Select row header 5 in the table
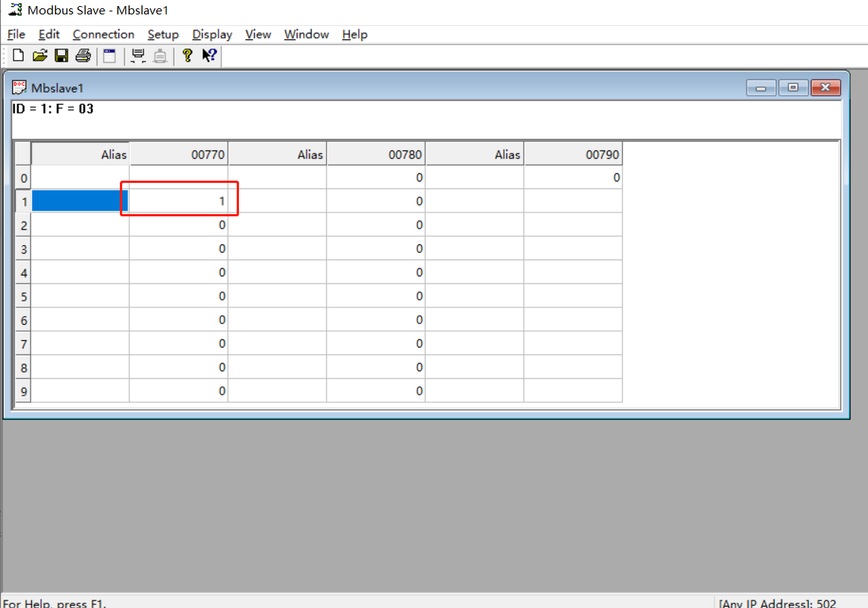This screenshot has height=608, width=868. pos(24,296)
